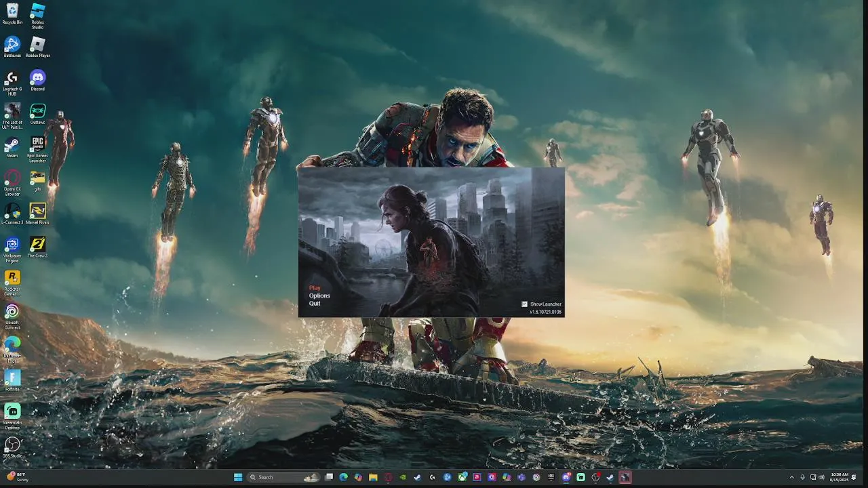Select the Steam desktop icon
This screenshot has width=868, height=488.
click(12, 147)
